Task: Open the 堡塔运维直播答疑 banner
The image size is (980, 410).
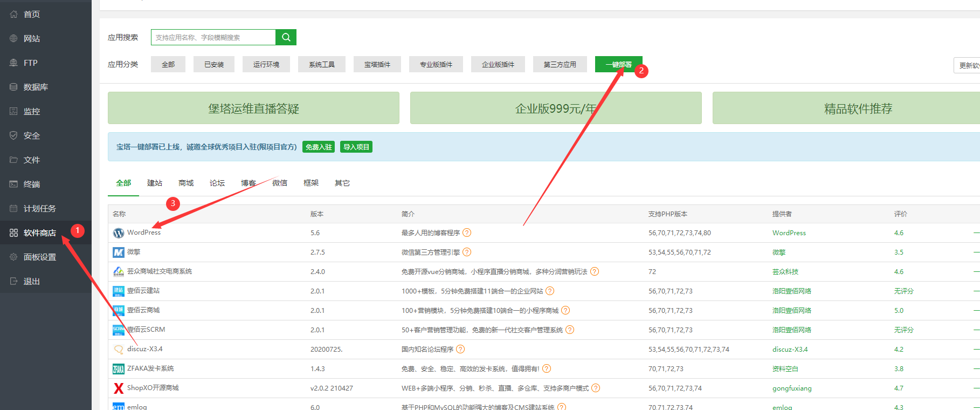Action: [253, 108]
